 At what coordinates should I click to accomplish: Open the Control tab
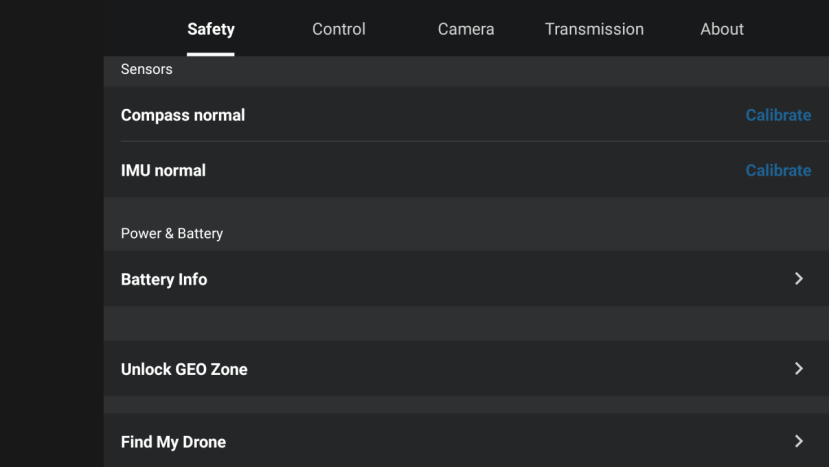(x=339, y=29)
